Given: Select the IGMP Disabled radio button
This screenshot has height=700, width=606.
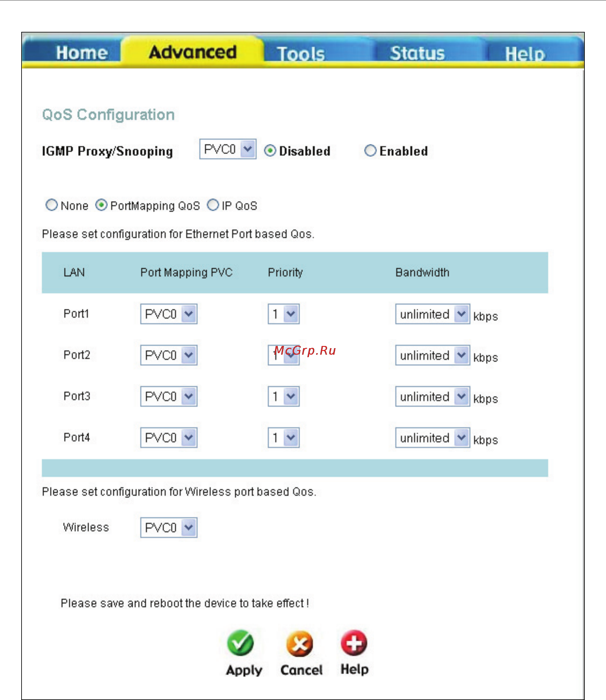Looking at the screenshot, I should (270, 150).
